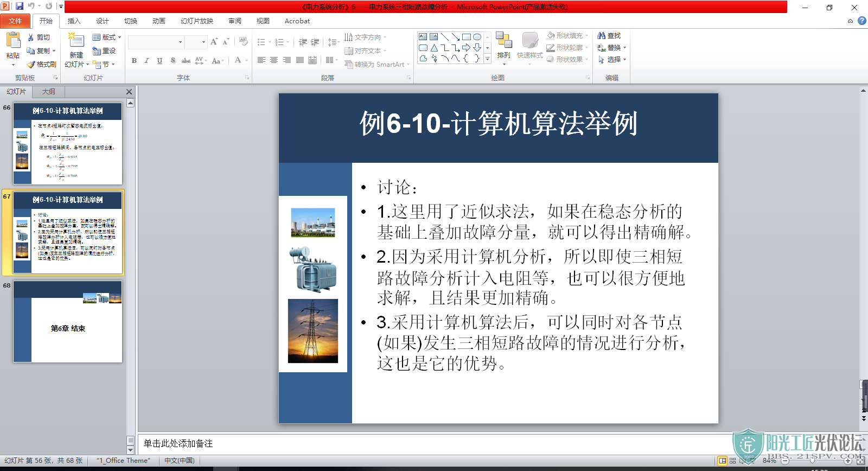Image resolution: width=868 pixels, height=471 pixels.
Task: Switch to the Acrobat tab
Action: 297,21
